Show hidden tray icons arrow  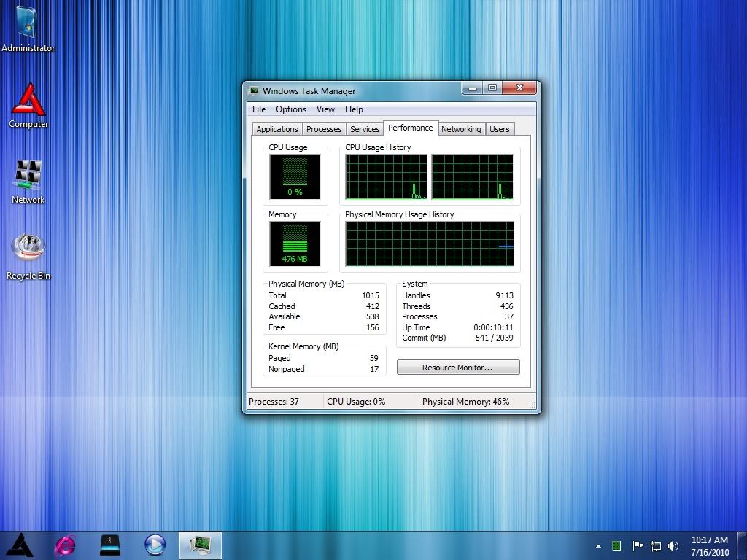point(598,546)
